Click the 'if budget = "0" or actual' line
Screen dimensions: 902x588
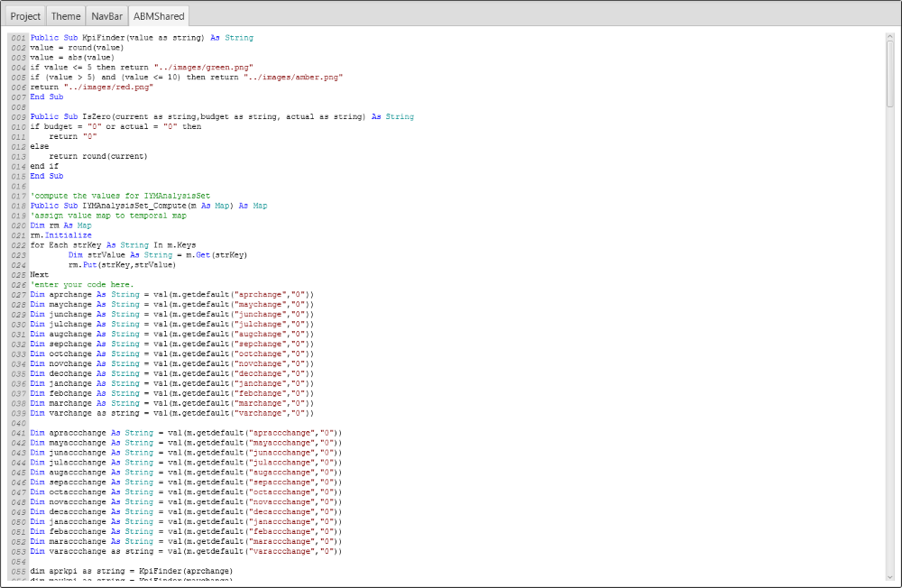tap(115, 126)
